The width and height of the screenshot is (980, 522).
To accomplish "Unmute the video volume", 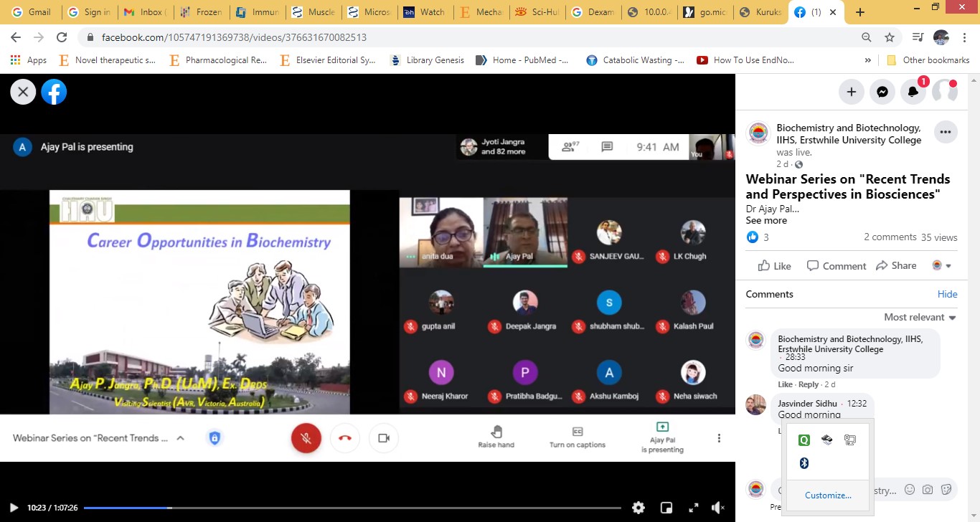I will [x=718, y=508].
